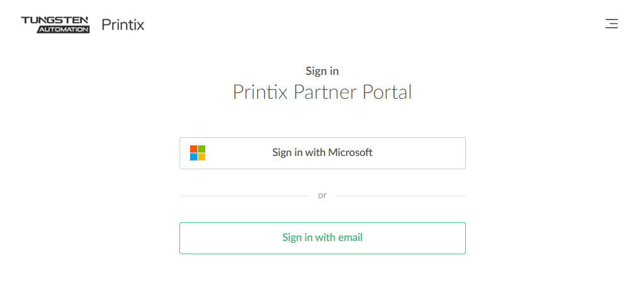Click the TUNGSTEN word in the logo
The height and width of the screenshot is (297, 644).
[x=55, y=20]
